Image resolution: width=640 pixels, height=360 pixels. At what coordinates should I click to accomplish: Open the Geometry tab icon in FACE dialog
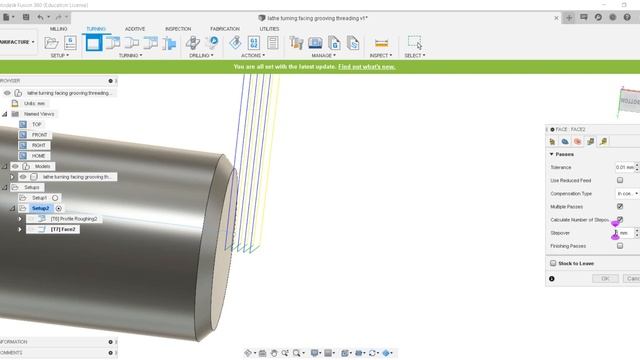[x=565, y=142]
